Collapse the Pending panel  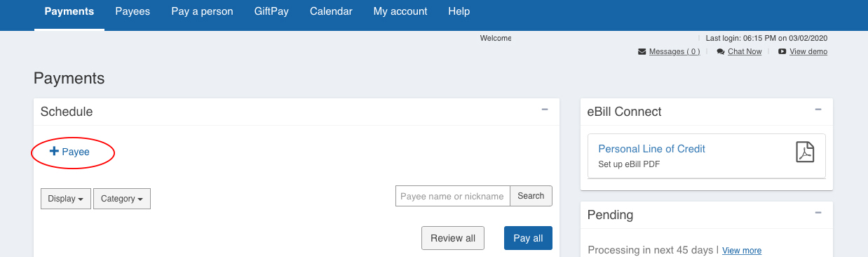[x=818, y=212]
